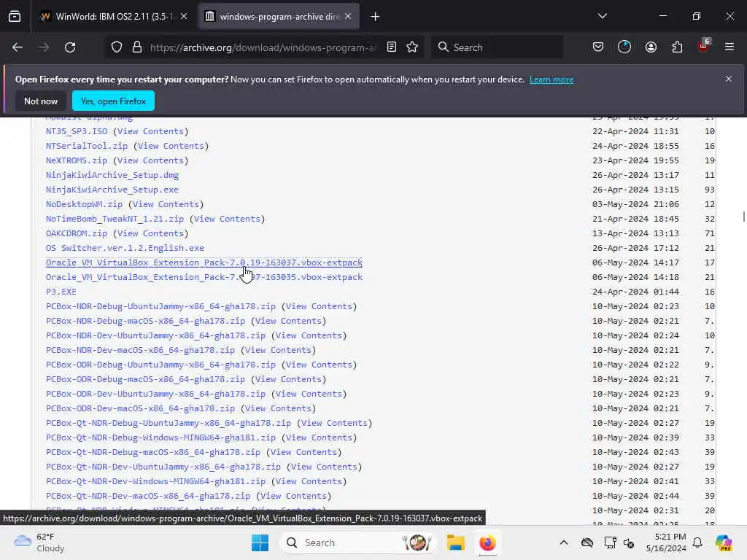View Contents of PCBox-Qt-NDR-Dev-Windows-MINGW64 zip
The image size is (747, 560).
point(309,481)
